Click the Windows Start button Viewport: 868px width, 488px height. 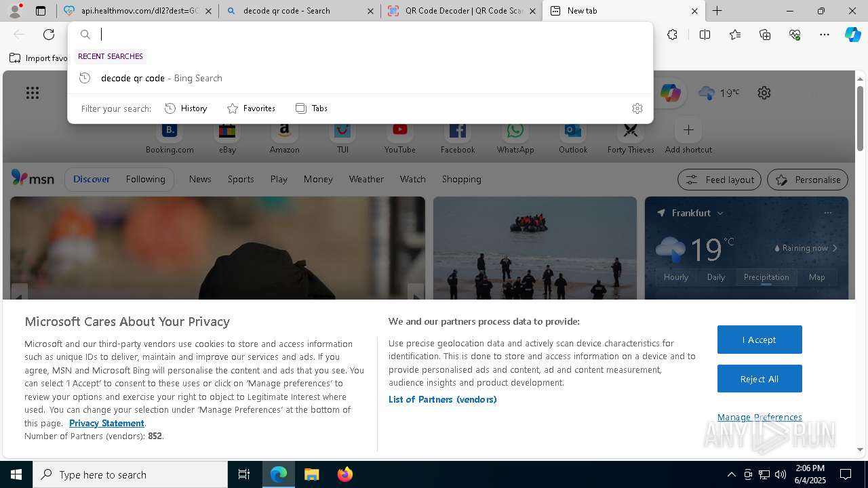(x=16, y=474)
